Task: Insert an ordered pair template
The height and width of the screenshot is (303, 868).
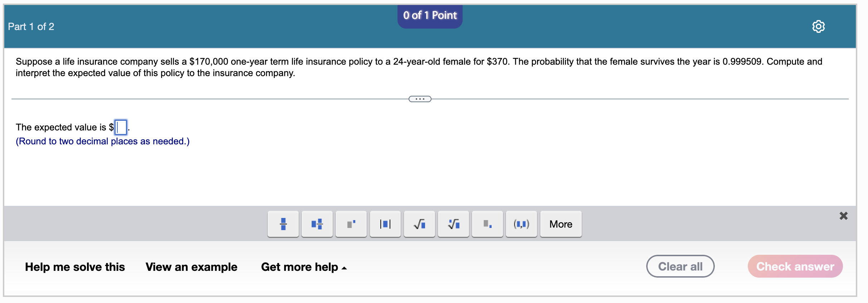Action: tap(521, 224)
